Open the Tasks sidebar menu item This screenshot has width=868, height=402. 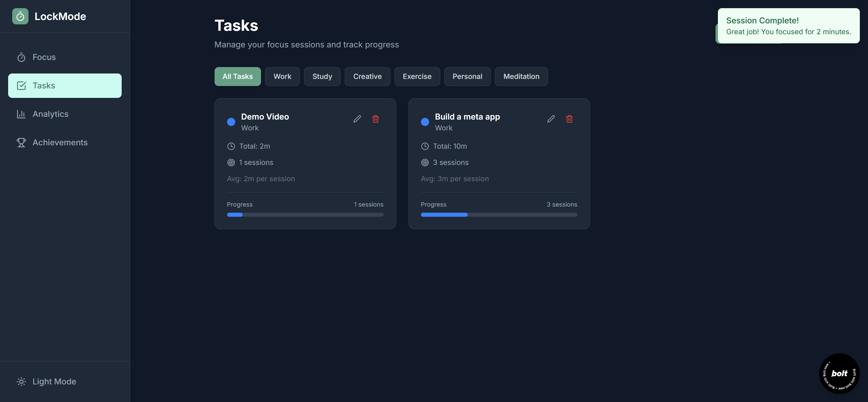click(65, 86)
